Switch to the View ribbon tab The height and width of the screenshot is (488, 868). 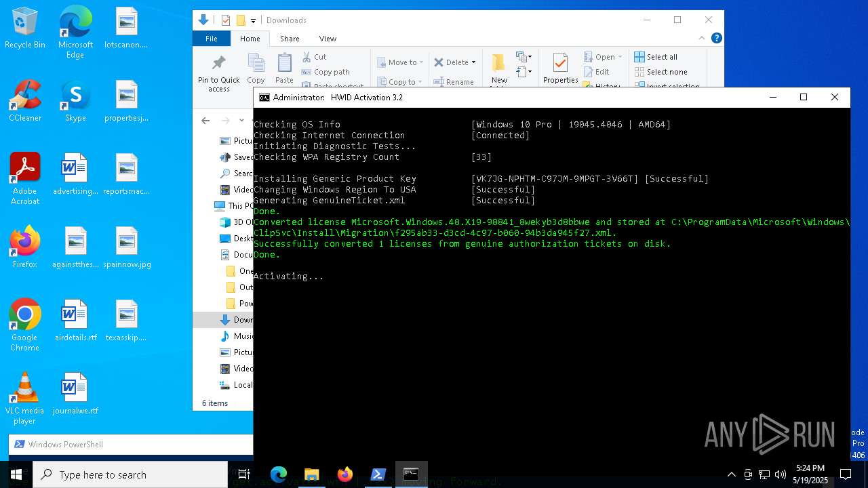tap(328, 39)
